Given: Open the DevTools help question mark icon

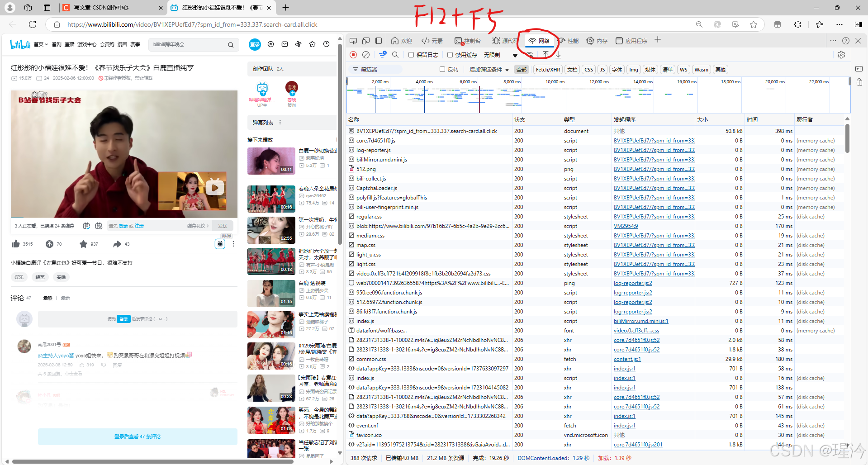Looking at the screenshot, I should [x=846, y=41].
